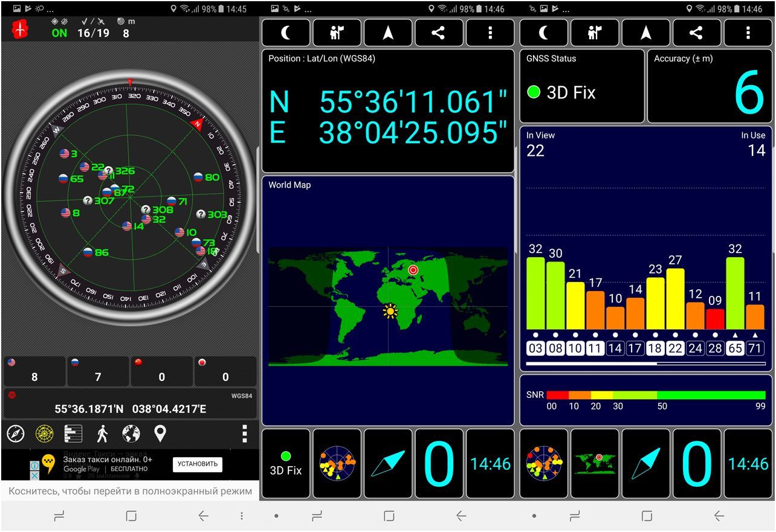Tap the walking person icon
The width and height of the screenshot is (776, 532).
[102, 434]
